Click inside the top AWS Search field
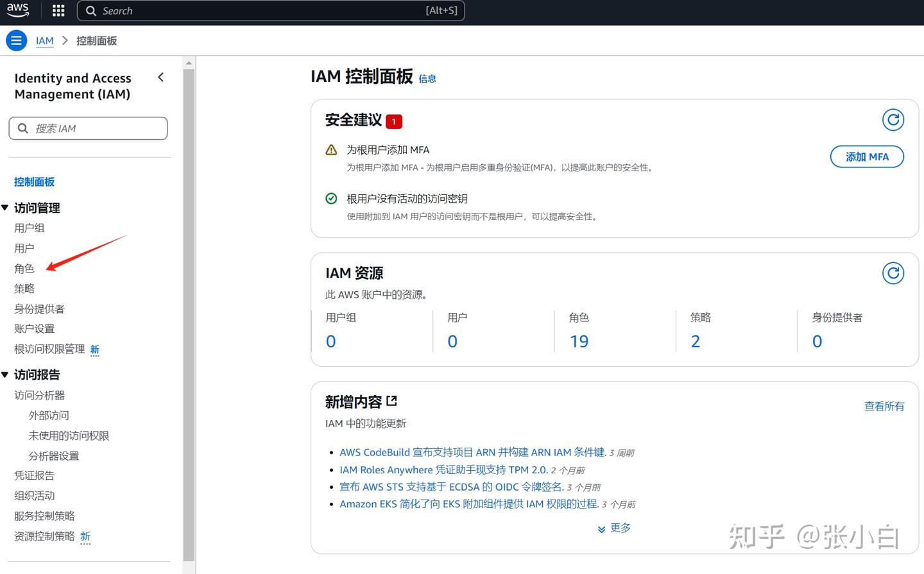This screenshot has width=924, height=574. [x=271, y=11]
